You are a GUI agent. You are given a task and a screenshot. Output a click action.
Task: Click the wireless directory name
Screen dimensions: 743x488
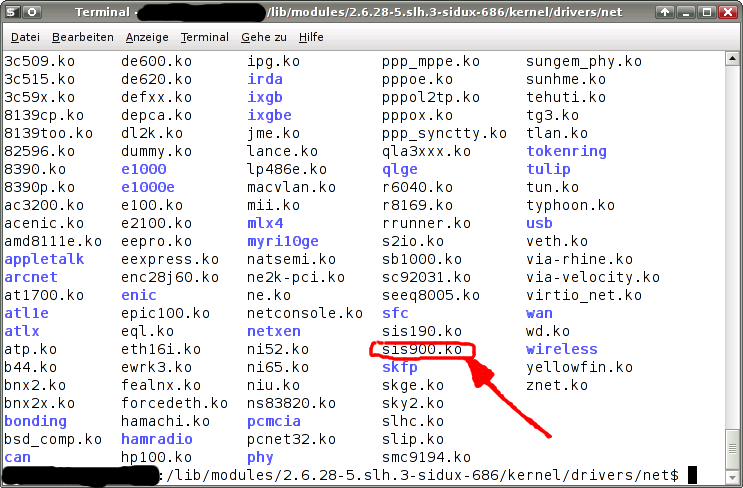click(562, 349)
